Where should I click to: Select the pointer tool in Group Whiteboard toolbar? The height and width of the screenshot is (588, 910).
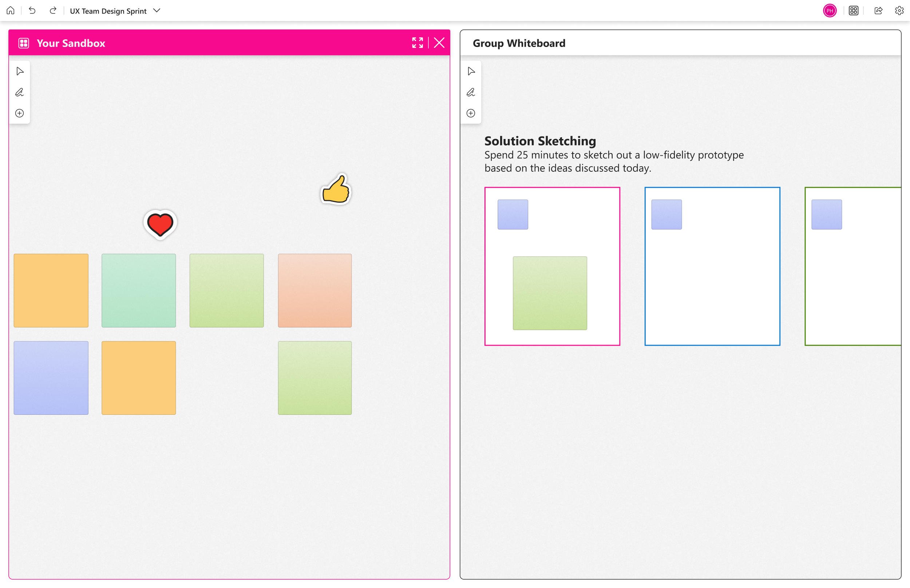(x=471, y=71)
